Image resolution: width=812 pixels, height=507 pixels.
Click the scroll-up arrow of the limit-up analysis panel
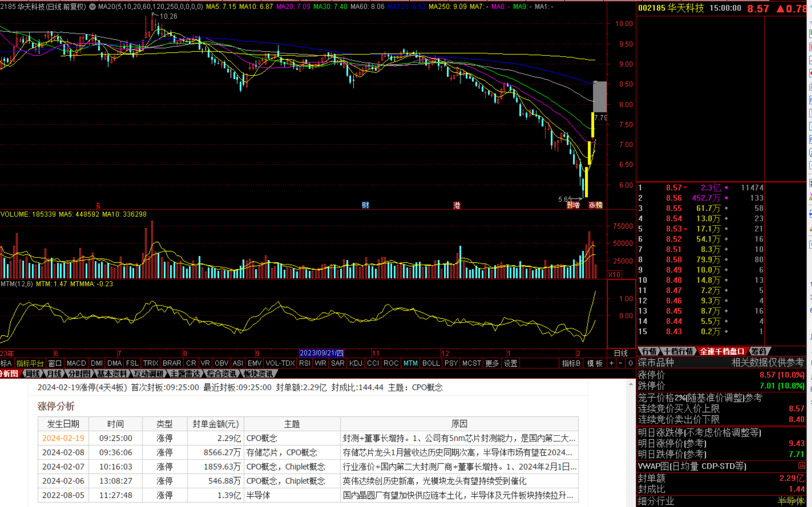click(x=630, y=385)
